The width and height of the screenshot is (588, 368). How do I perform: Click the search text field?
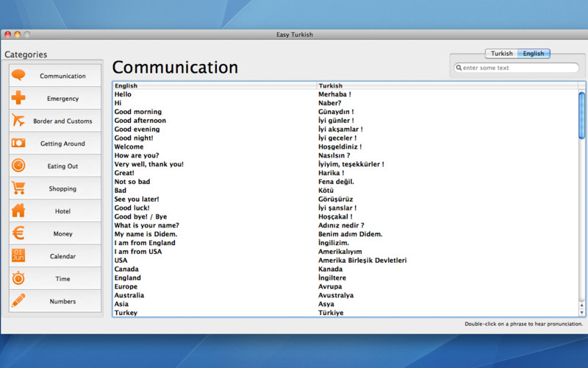coord(520,68)
